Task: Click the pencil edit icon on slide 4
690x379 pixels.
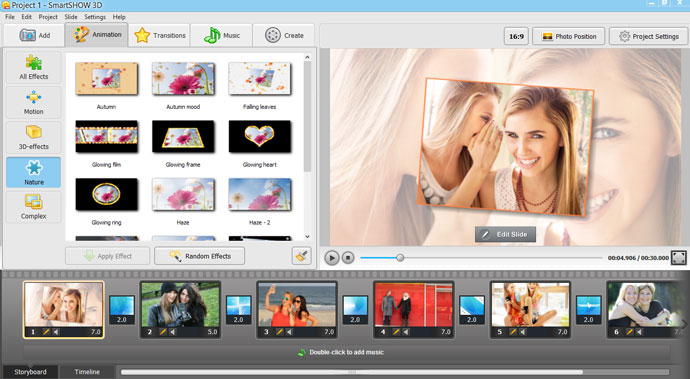Action: [396, 332]
